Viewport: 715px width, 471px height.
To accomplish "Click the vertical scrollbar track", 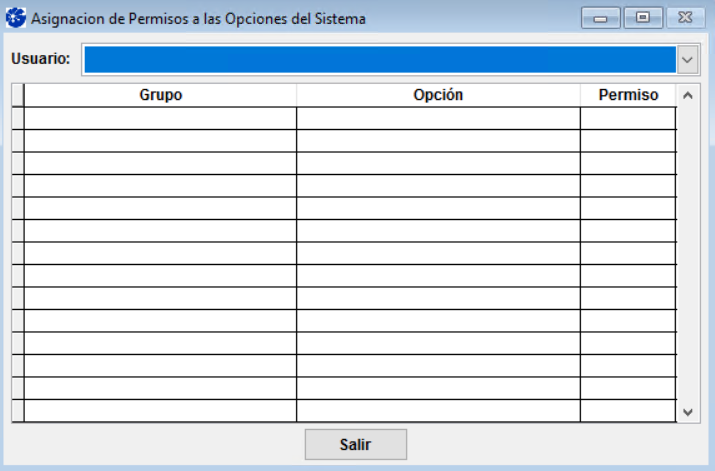I will point(687,250).
